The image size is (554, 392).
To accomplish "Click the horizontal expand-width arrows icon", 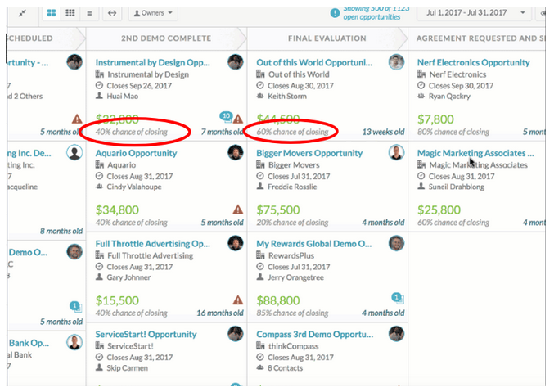I will [111, 13].
